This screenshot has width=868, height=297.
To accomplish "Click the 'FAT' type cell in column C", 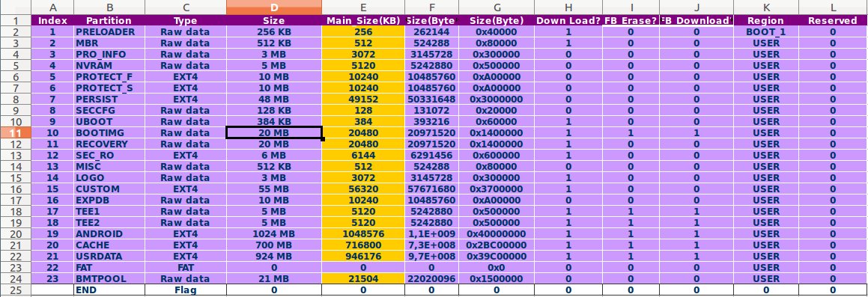I will pyautogui.click(x=186, y=268).
